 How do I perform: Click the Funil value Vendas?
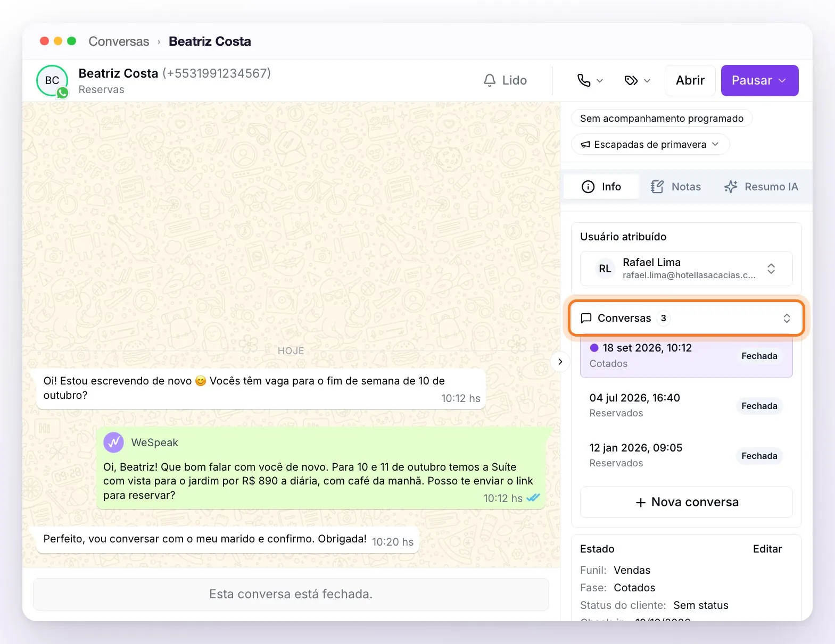coord(632,570)
